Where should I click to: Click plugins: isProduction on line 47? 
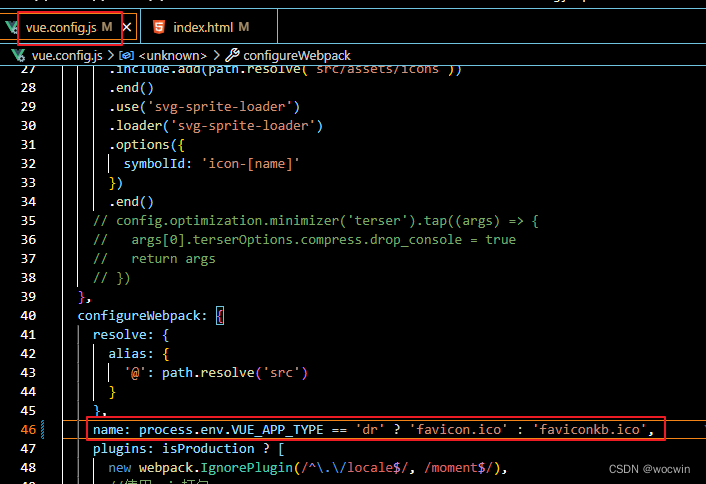[x=173, y=449]
